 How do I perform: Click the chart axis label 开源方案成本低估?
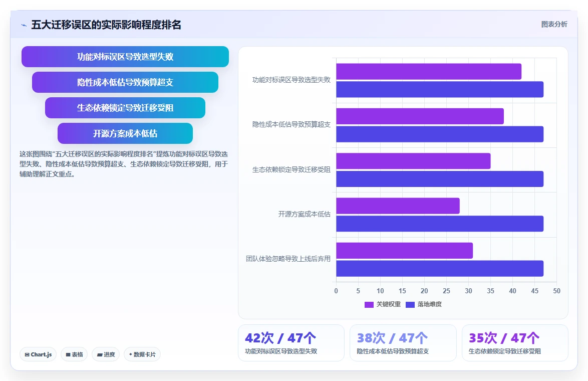pos(304,215)
